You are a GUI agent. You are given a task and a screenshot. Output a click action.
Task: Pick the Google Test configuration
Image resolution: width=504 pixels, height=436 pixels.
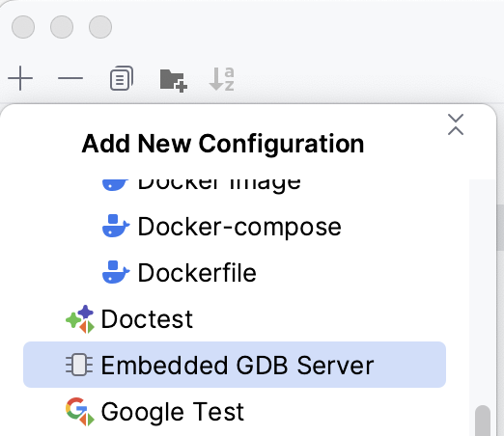pyautogui.click(x=235, y=411)
